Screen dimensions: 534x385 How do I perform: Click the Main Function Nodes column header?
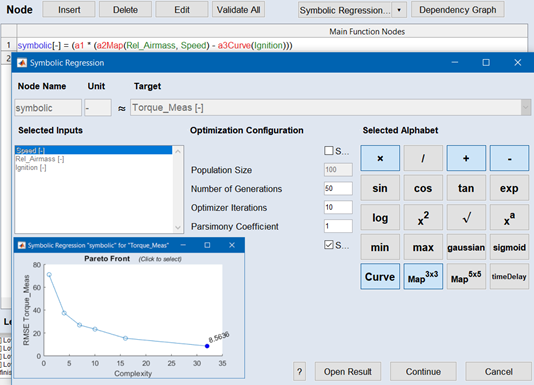tap(272, 31)
